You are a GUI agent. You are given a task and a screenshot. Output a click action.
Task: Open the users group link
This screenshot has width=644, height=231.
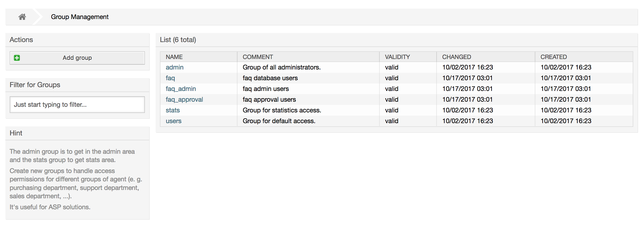click(x=173, y=121)
